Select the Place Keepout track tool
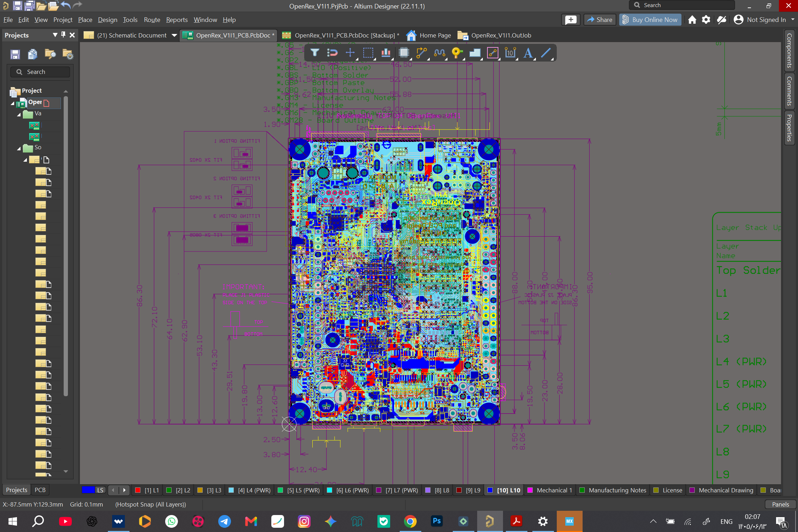Screen dimensions: 798x532 pos(493,53)
